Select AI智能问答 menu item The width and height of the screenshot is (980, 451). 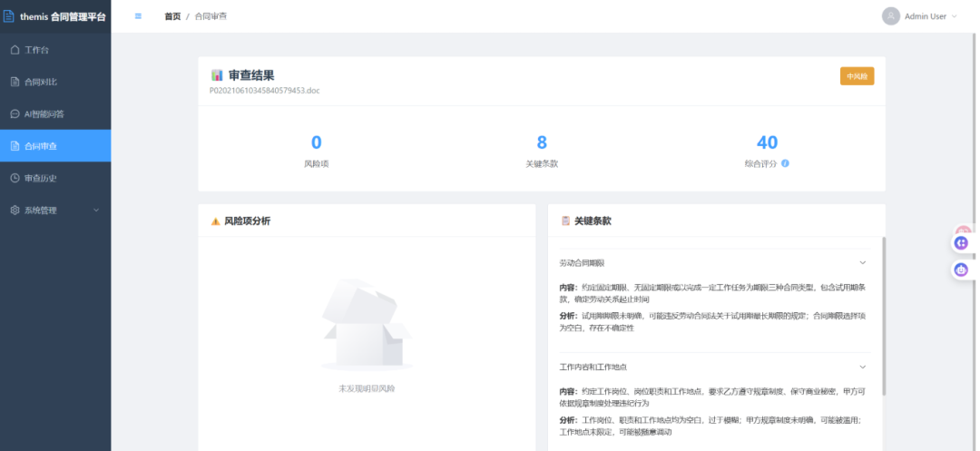click(55, 113)
